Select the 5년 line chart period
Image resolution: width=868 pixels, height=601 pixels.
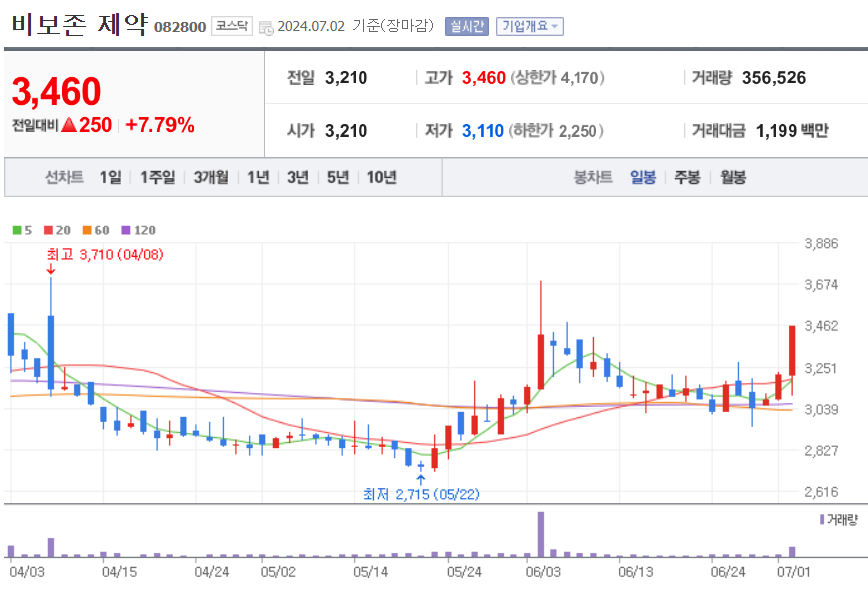click(338, 177)
